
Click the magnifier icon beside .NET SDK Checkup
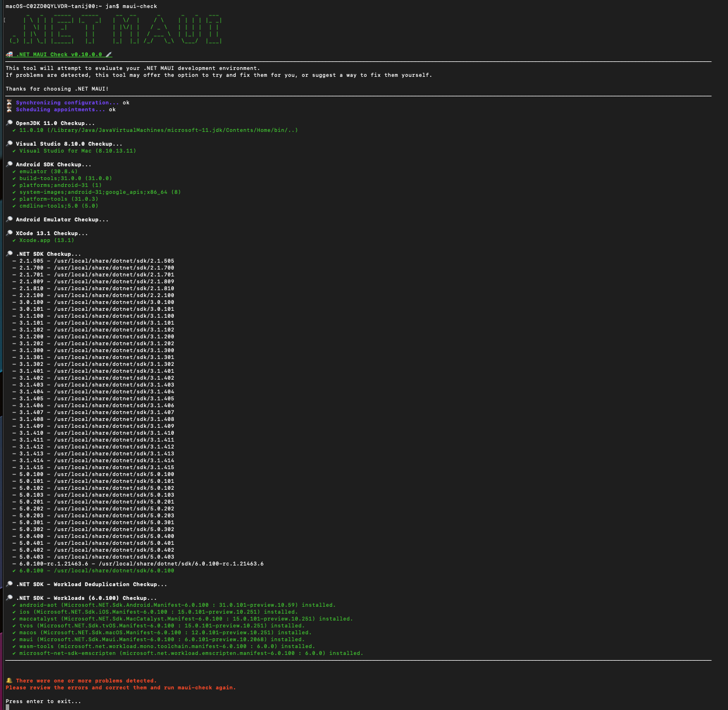(x=9, y=254)
